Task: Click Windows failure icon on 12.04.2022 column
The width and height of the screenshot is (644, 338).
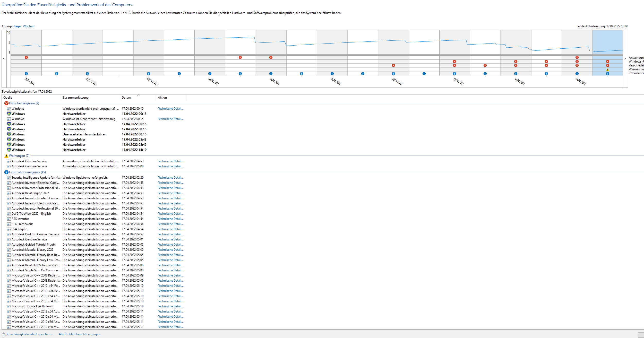Action: coord(454,62)
